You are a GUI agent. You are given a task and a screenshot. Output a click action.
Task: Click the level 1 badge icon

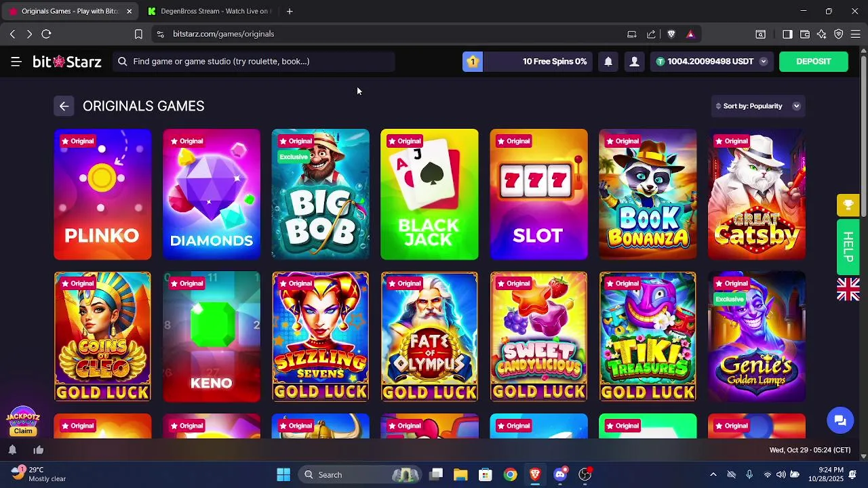click(x=473, y=62)
